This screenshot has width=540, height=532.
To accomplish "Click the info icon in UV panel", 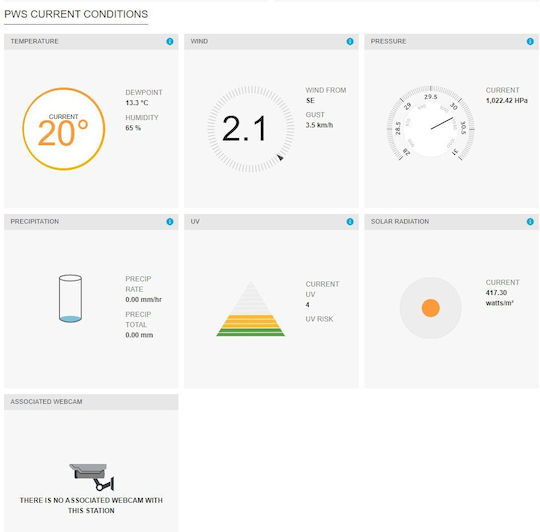I will (350, 221).
